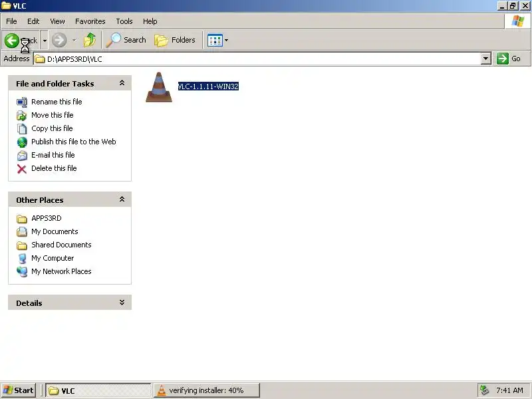532x399 pixels.
Task: Click the Views icon button
Action: [215, 41]
